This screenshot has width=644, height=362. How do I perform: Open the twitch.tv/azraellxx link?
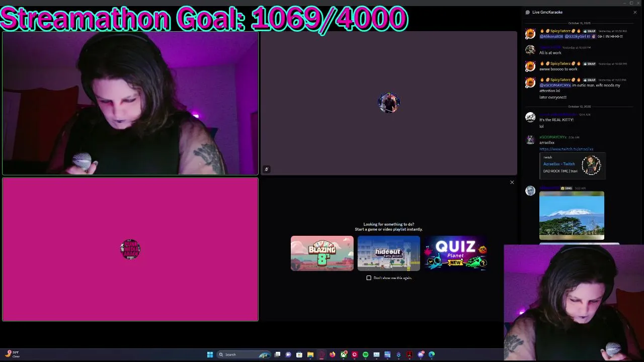point(566,149)
